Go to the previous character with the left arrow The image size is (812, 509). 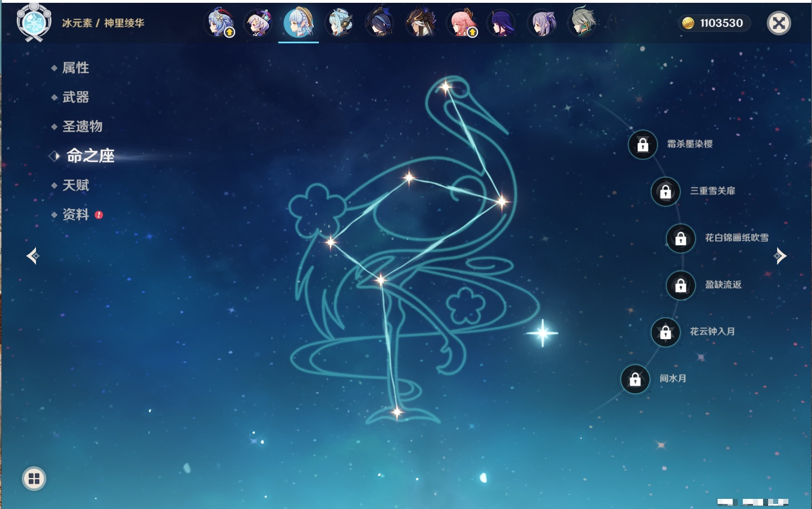tap(33, 256)
